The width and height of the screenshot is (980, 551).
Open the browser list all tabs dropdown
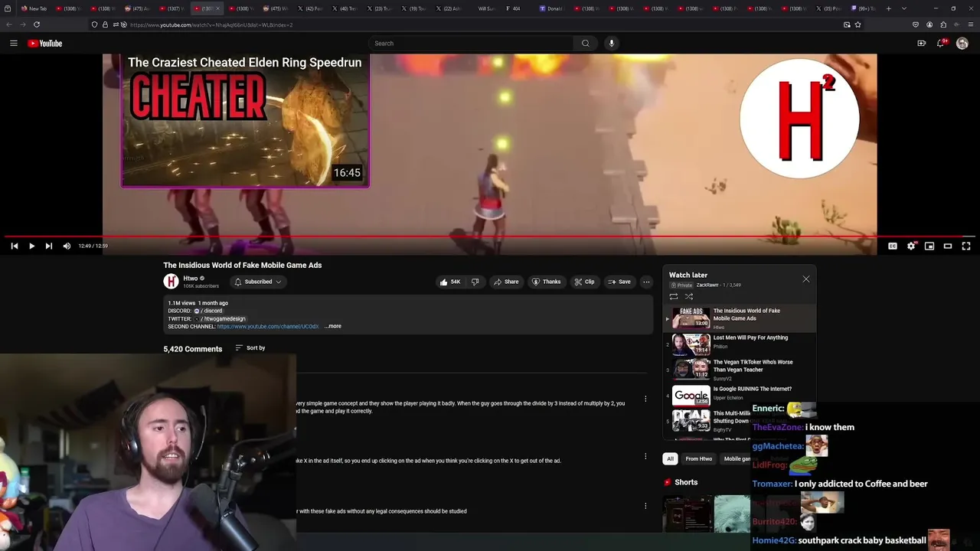coord(905,8)
